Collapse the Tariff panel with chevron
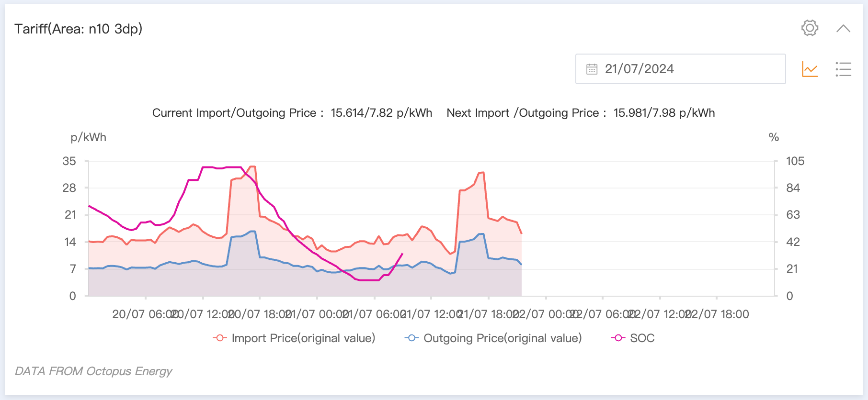868x400 pixels. [843, 29]
